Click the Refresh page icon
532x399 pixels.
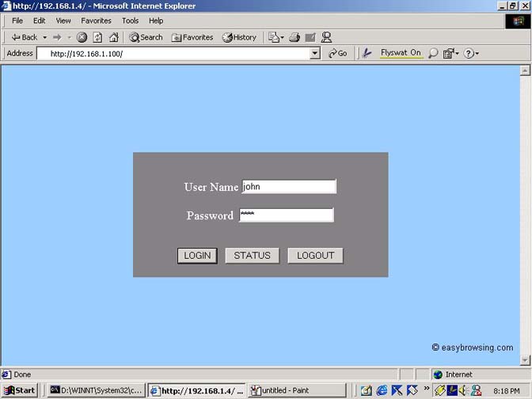tap(97, 37)
